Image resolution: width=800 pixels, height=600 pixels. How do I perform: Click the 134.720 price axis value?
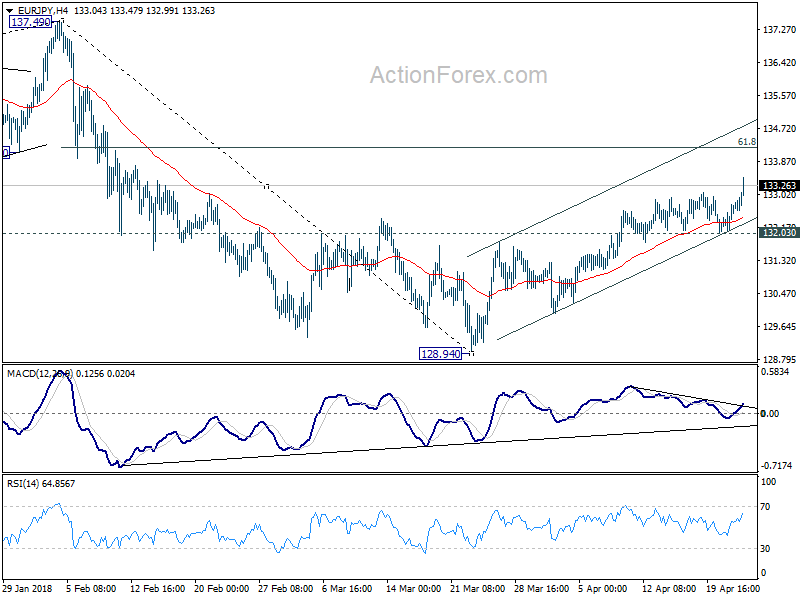point(779,129)
